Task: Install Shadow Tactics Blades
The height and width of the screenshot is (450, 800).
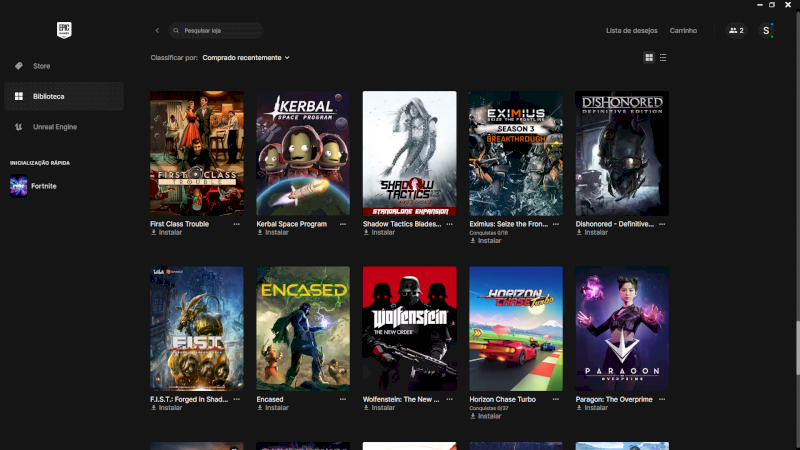Action: pyautogui.click(x=379, y=233)
